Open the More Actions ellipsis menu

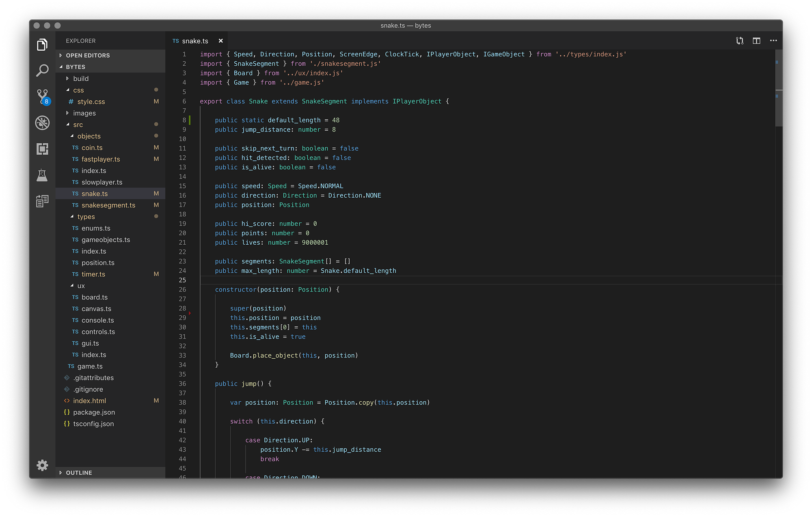point(773,41)
